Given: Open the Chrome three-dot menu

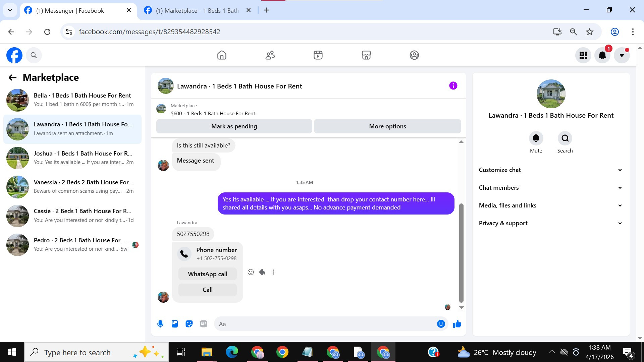Looking at the screenshot, I should 633,32.
